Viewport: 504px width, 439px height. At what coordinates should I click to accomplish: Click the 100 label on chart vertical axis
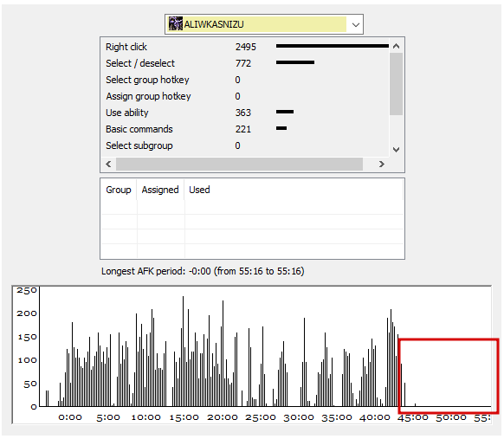click(x=28, y=360)
